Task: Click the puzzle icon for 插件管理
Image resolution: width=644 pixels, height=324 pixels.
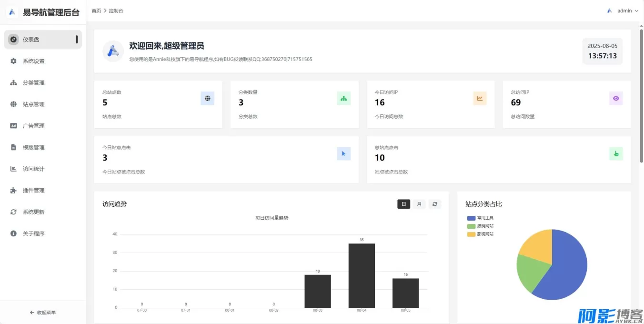Action: [x=13, y=191]
